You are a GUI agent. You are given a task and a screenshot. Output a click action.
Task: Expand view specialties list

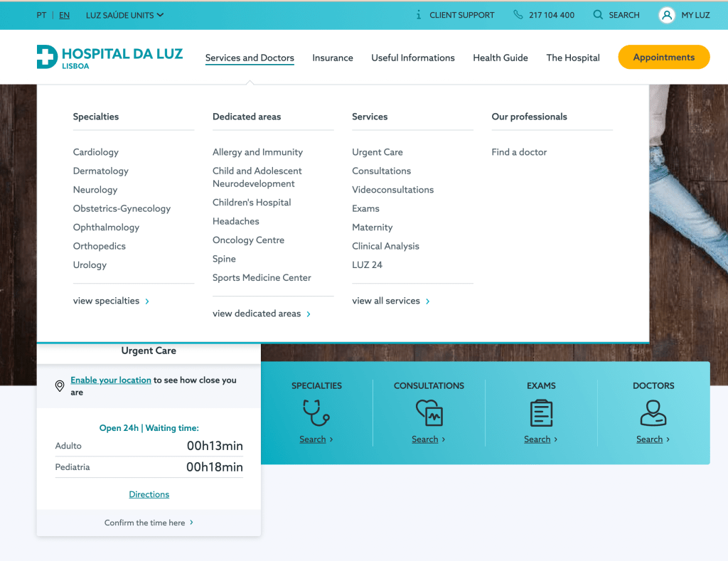point(111,301)
